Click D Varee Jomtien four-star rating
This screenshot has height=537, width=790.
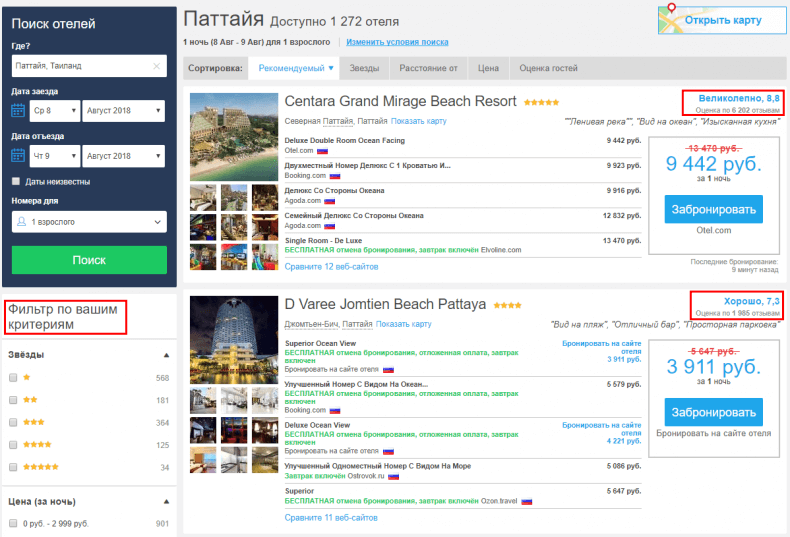[507, 305]
